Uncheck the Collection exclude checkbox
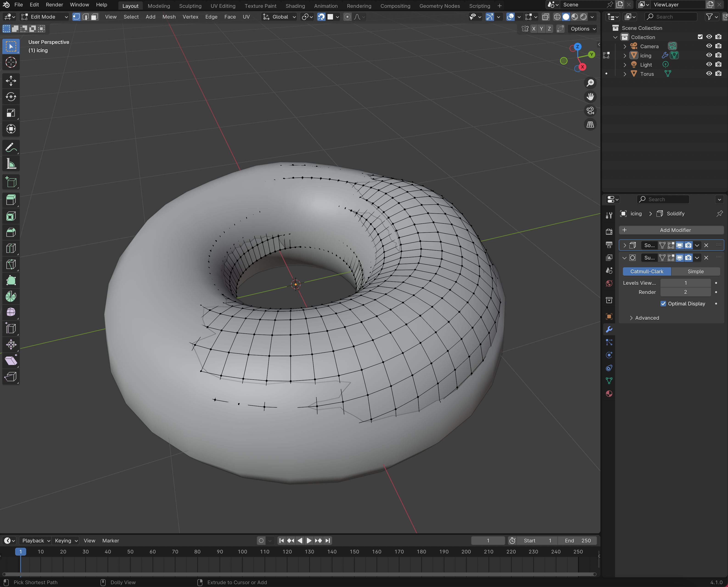 point(700,37)
